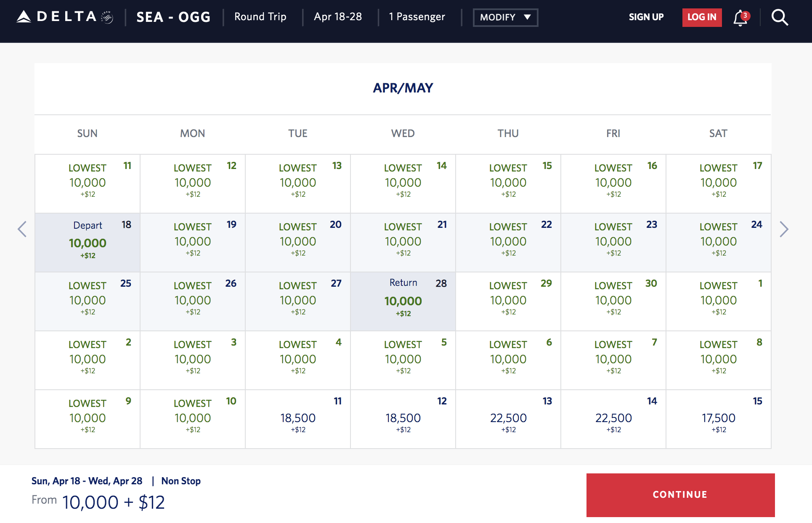The image size is (812, 523).
Task: Open the 1 Passenger selector
Action: coord(417,17)
